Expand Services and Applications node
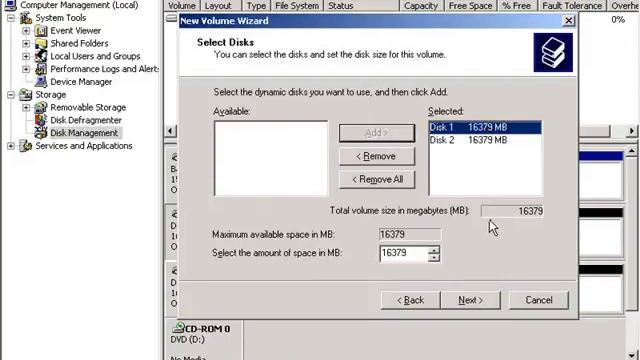 [x=11, y=146]
